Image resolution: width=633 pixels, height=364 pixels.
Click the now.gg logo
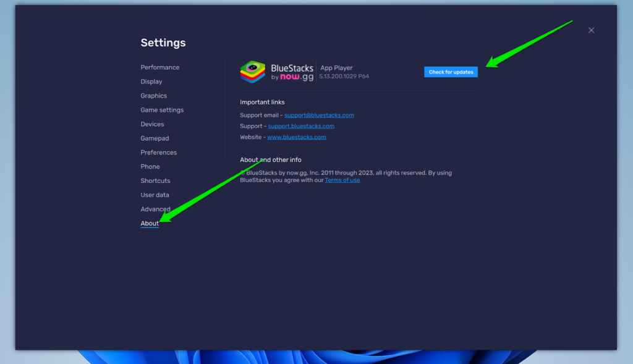pyautogui.click(x=295, y=77)
